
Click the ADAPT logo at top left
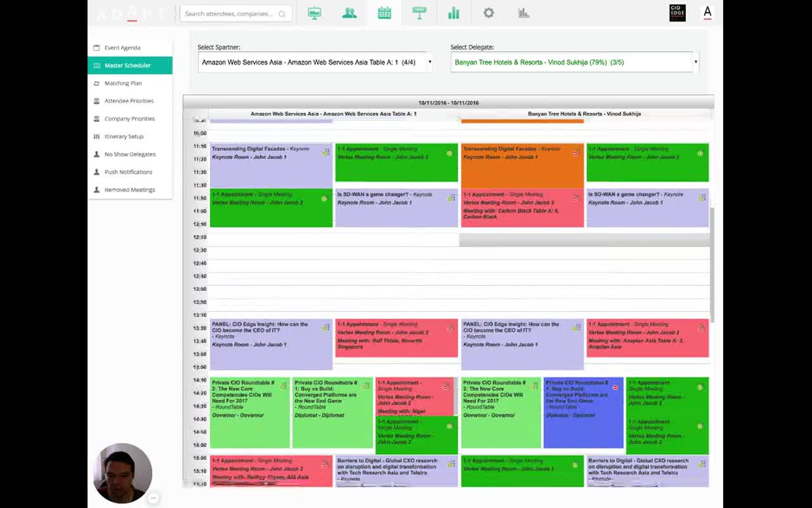(132, 14)
